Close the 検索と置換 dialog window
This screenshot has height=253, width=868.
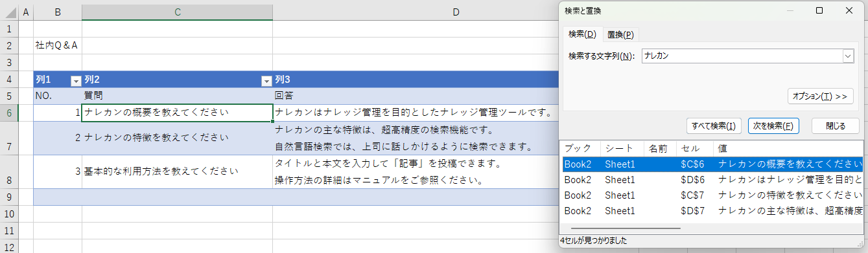(849, 10)
